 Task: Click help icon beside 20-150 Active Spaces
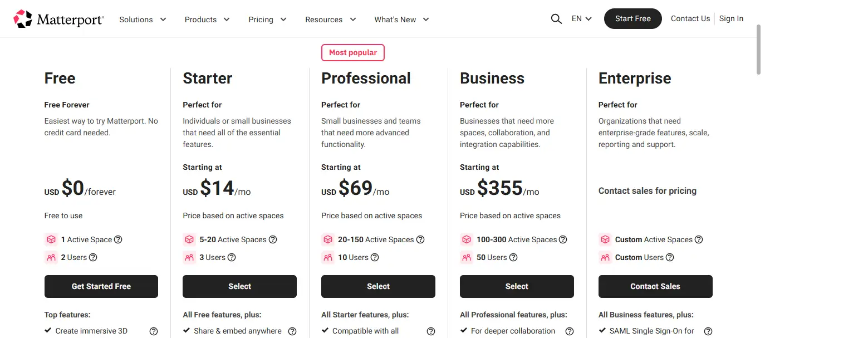[420, 239]
